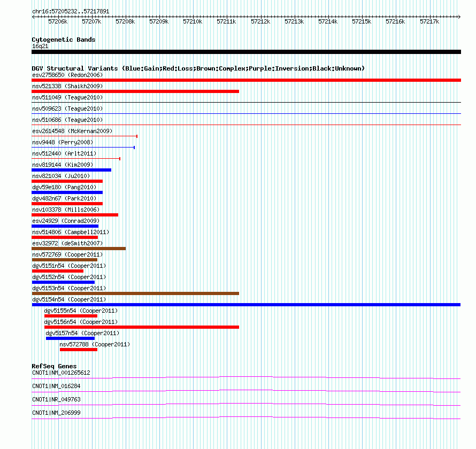The image size is (476, 449).
Task: Click the CNOT1|NM_206999 gene label
Action: (56, 413)
